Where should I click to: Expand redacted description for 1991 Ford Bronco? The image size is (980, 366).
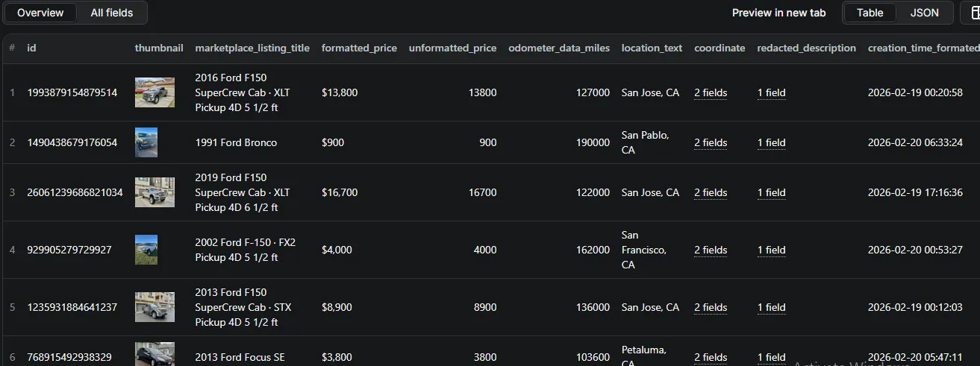pos(771,143)
